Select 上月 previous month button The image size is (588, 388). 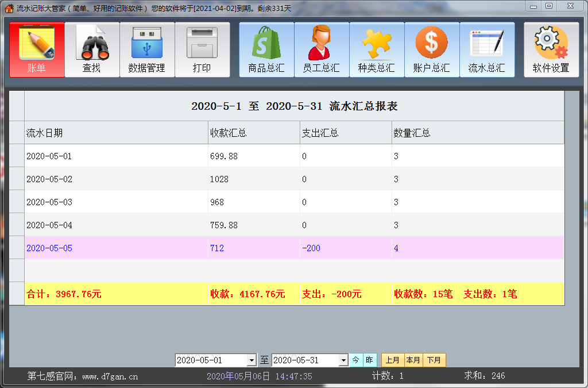(x=393, y=360)
